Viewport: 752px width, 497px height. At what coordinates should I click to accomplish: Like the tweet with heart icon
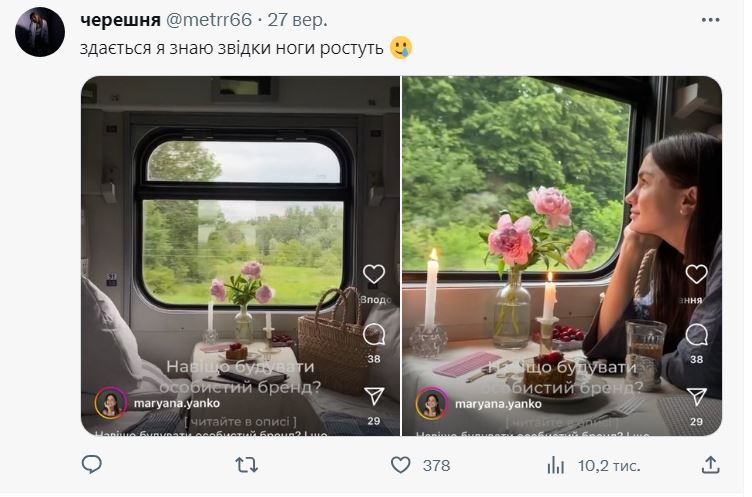400,464
